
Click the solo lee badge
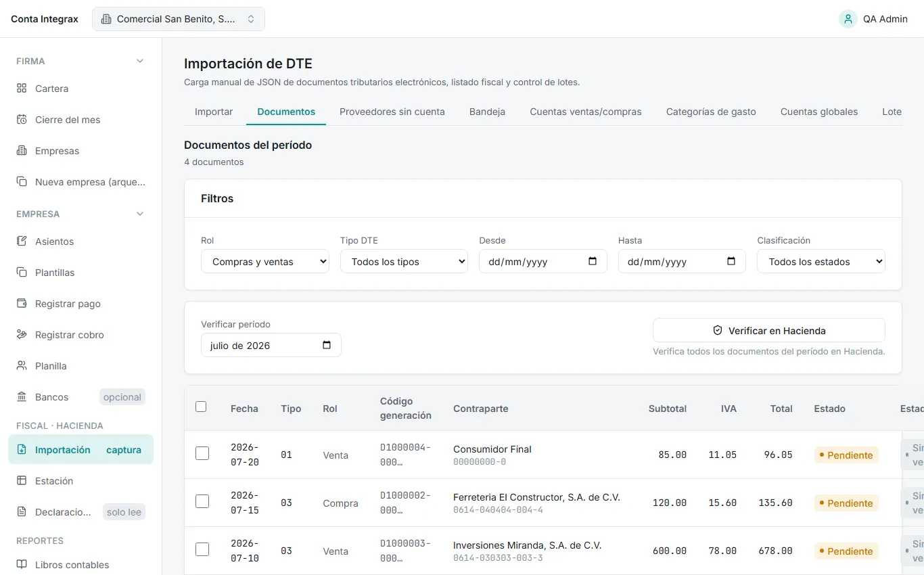[x=124, y=512]
